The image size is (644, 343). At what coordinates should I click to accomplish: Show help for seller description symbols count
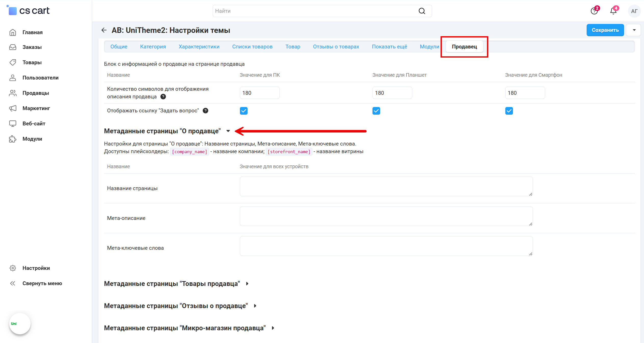pos(163,97)
